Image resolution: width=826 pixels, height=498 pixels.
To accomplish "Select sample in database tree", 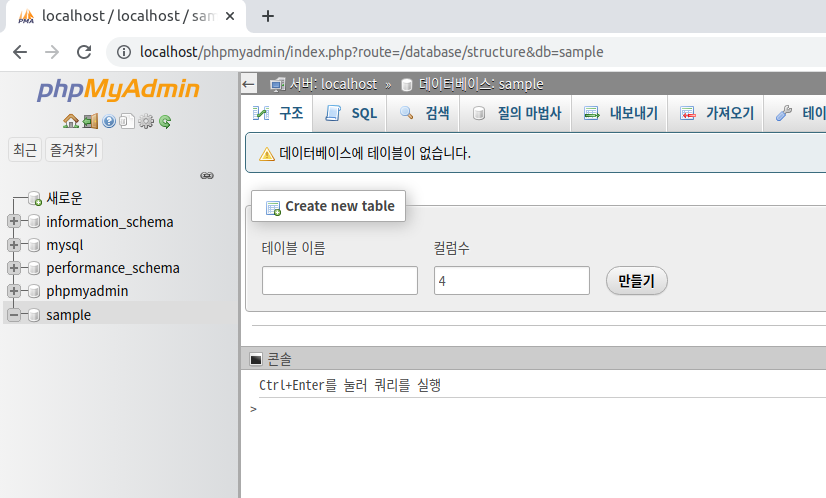I will (x=68, y=315).
